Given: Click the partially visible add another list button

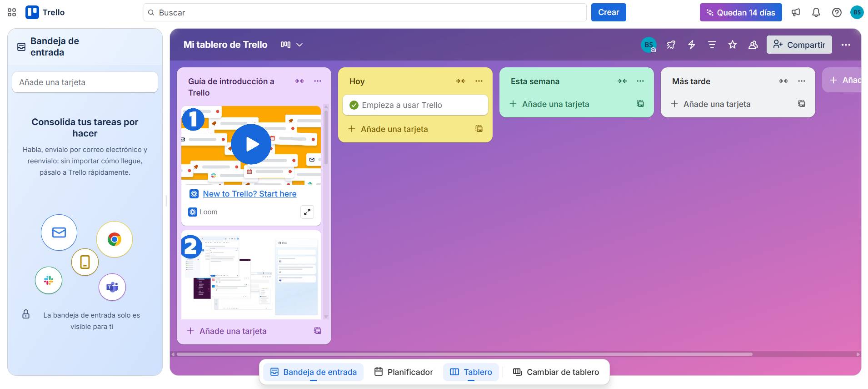Looking at the screenshot, I should (843, 80).
